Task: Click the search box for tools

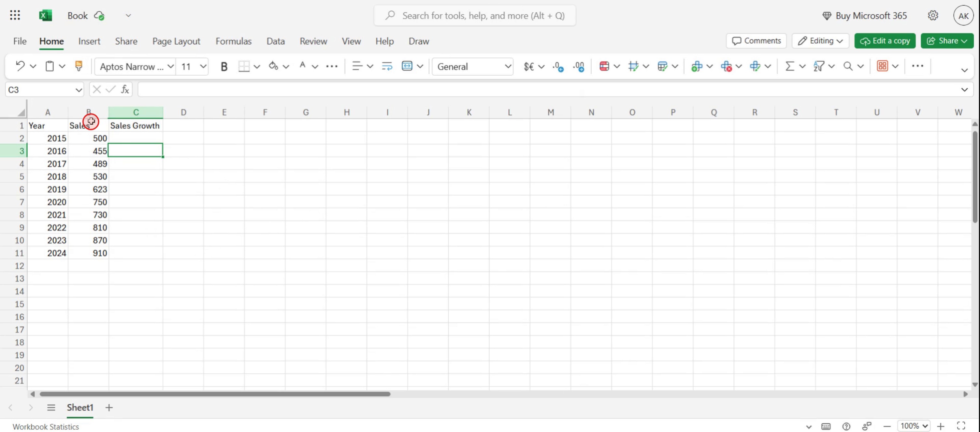Action: coord(474,16)
